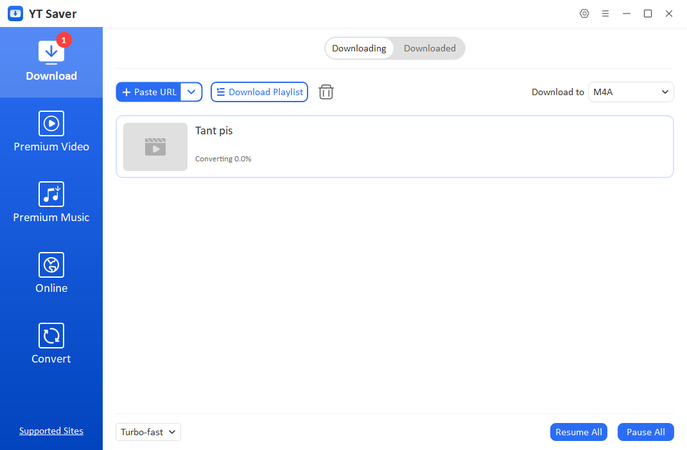Viewport: 687px width, 450px height.
Task: Open the Supported Sites link
Action: tap(51, 431)
